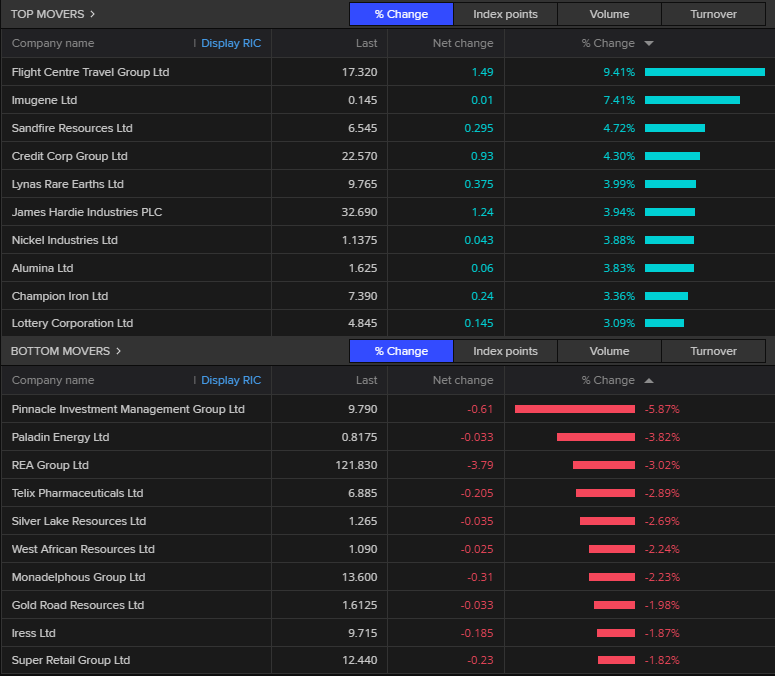This screenshot has width=775, height=676.
Task: Switch Bottom Movers to Turnover tab
Action: [x=713, y=351]
